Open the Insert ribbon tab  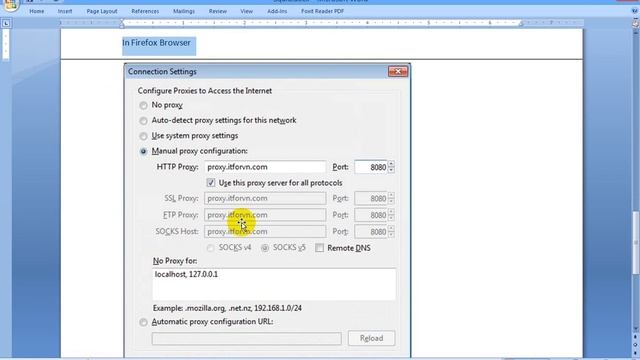[65, 11]
